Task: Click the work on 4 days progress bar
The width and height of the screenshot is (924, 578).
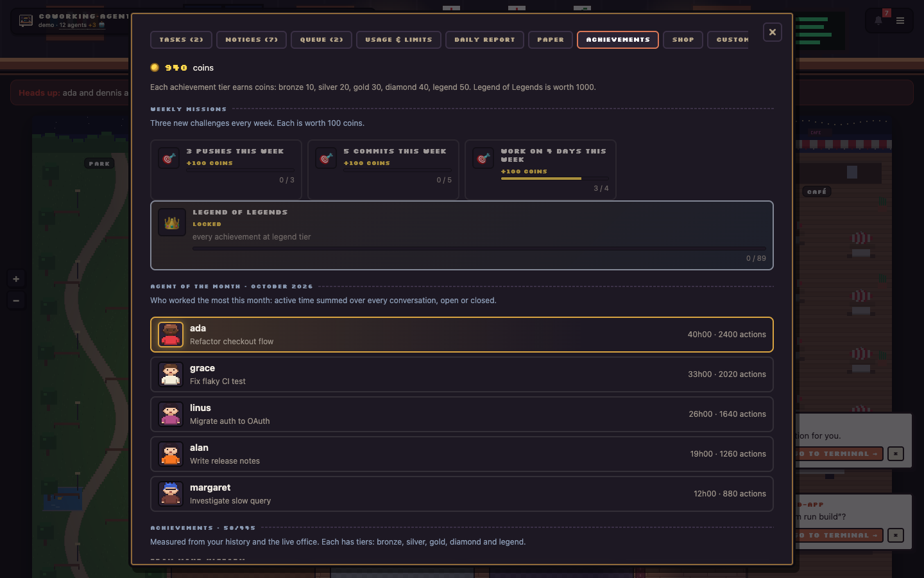Action: coord(555,179)
